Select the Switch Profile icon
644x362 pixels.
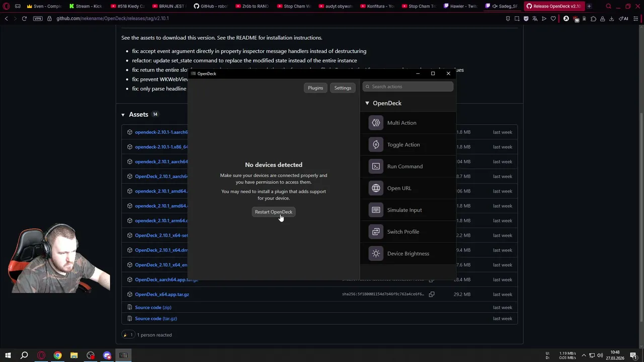coord(376,232)
